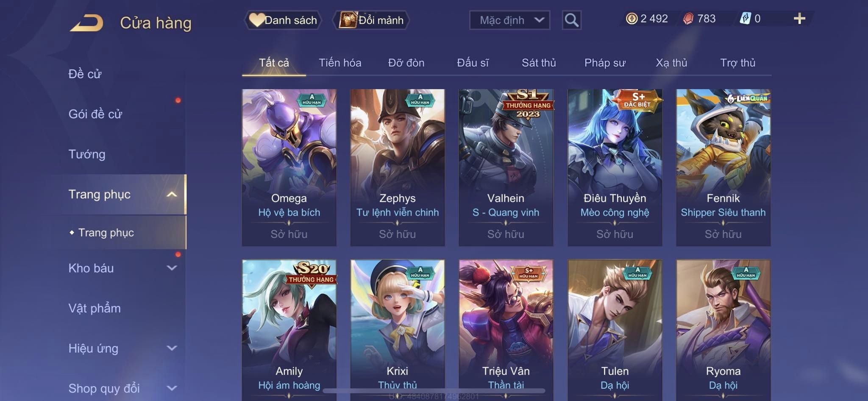Image resolution: width=868 pixels, height=401 pixels.
Task: Open Danh sách wishlist heart button
Action: tap(283, 20)
